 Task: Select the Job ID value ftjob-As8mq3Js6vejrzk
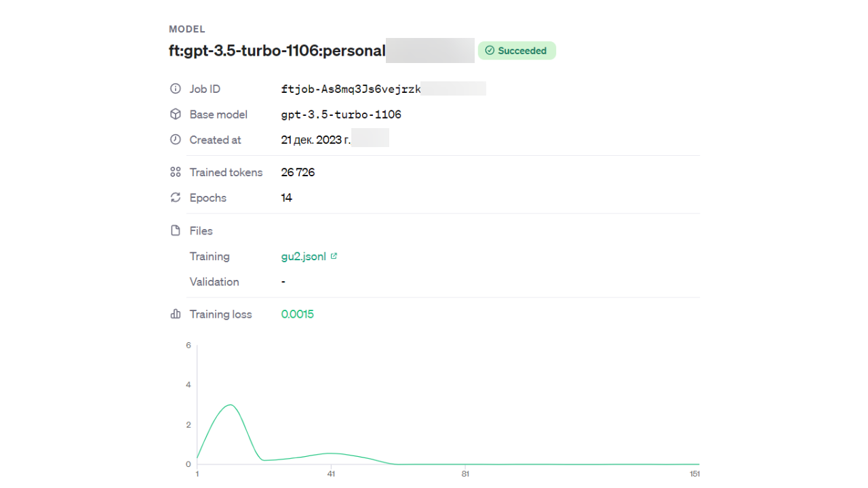(351, 89)
